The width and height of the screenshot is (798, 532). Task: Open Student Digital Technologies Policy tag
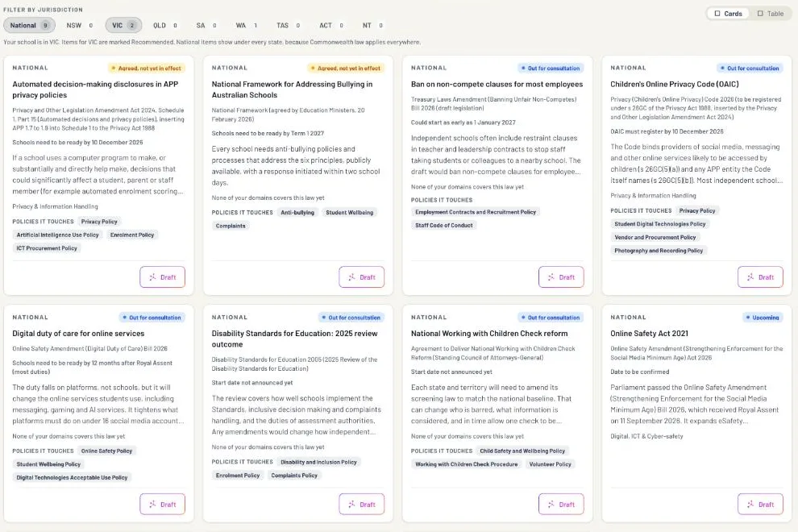(x=660, y=223)
